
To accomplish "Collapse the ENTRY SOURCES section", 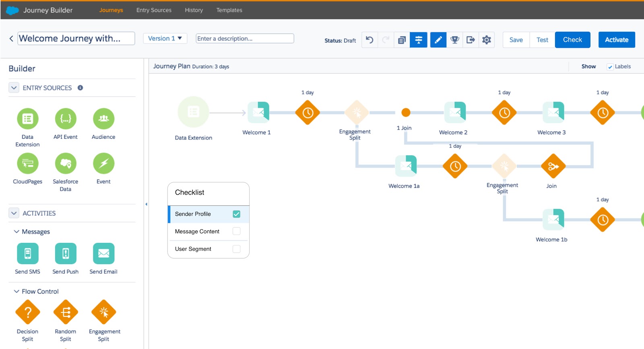I will pyautogui.click(x=14, y=88).
